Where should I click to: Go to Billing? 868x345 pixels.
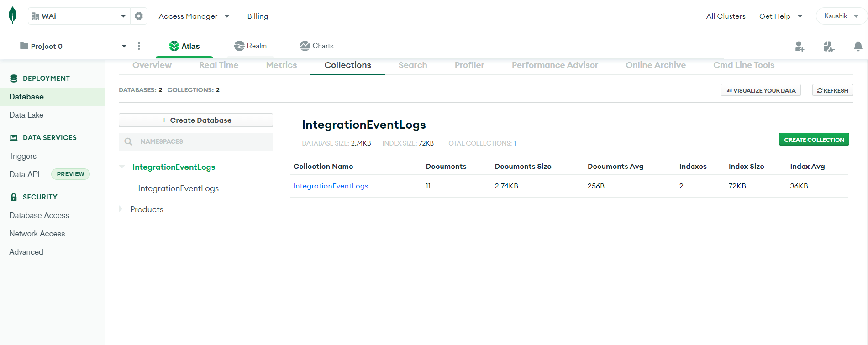click(x=258, y=16)
